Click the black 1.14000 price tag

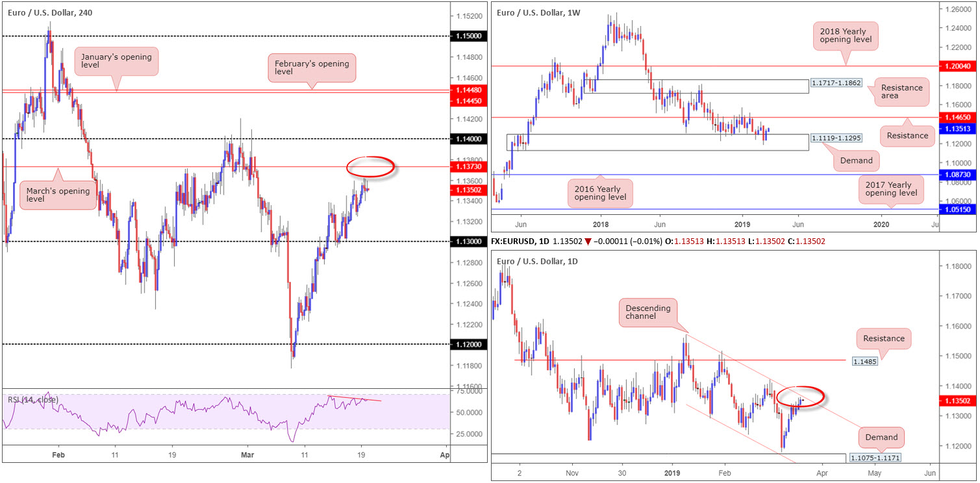tap(470, 139)
